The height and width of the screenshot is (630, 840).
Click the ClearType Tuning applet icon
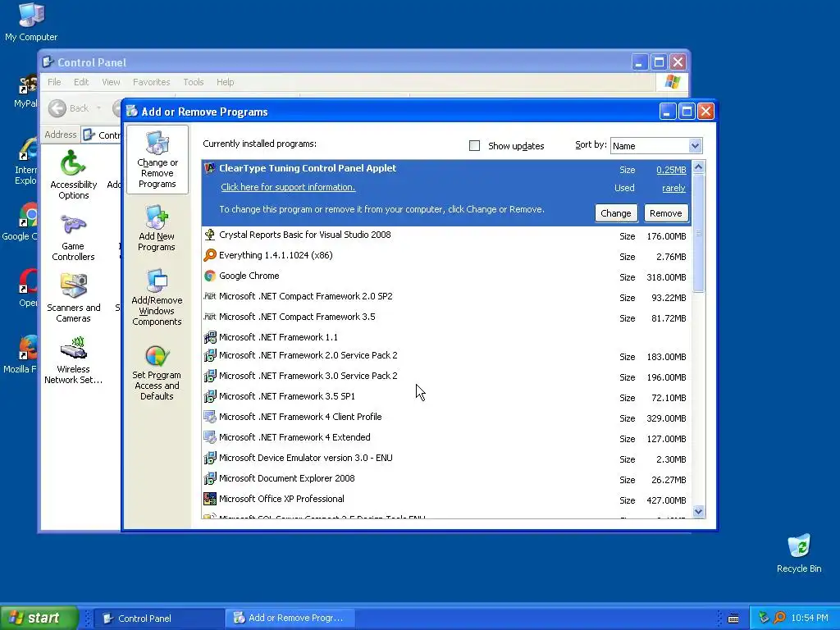210,168
